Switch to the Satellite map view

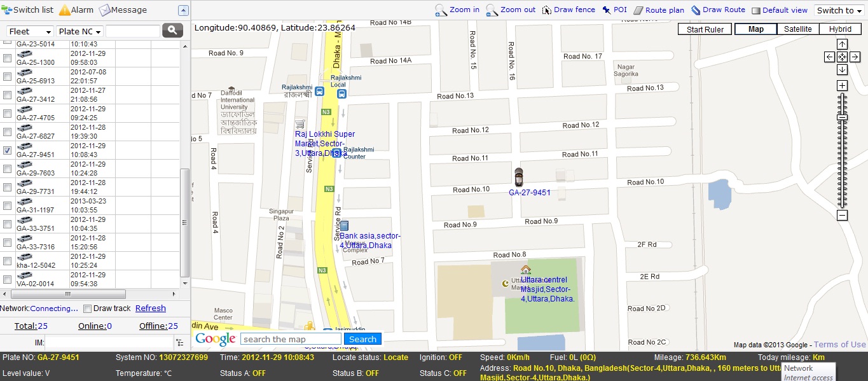pyautogui.click(x=798, y=29)
